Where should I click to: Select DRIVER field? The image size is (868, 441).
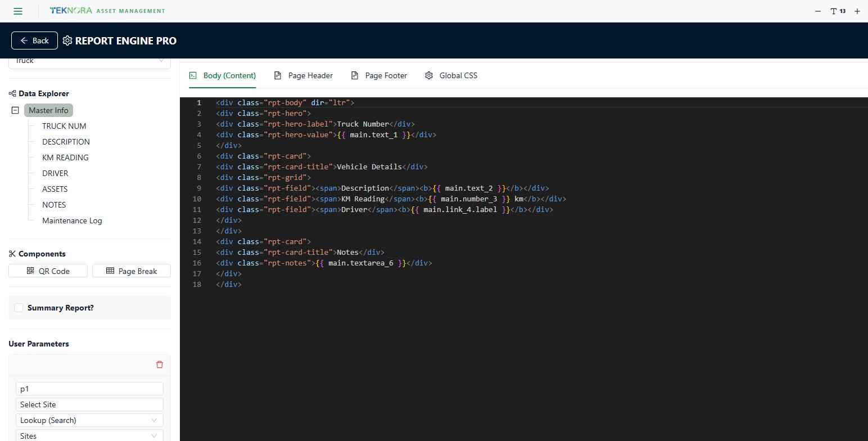tap(55, 173)
